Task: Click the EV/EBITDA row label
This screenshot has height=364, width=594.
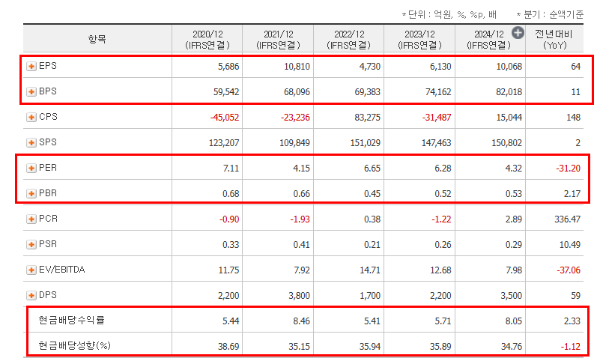Action: click(61, 270)
